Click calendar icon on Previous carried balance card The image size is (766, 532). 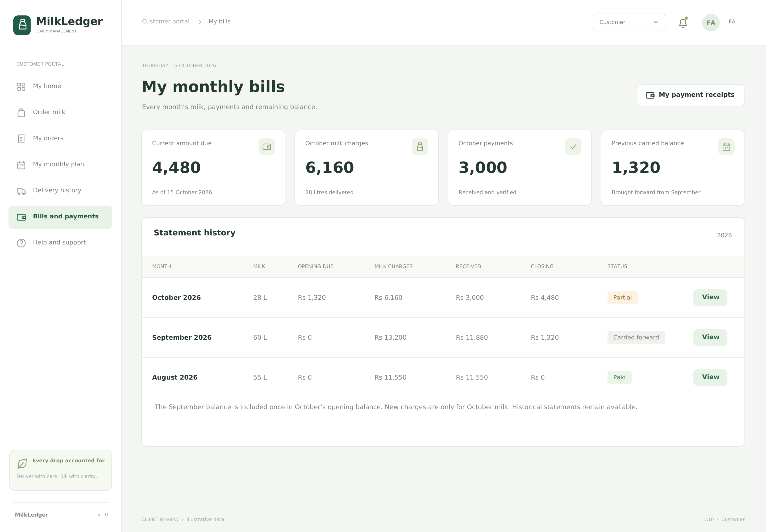[726, 147]
